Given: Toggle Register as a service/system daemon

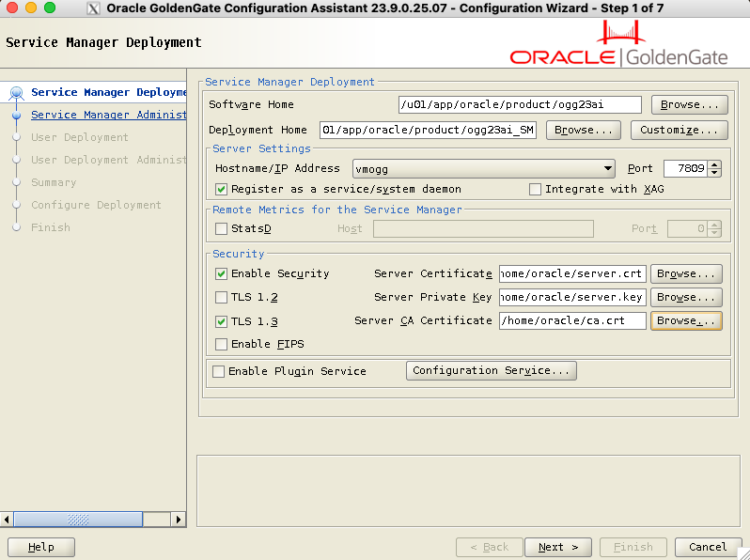Looking at the screenshot, I should tap(222, 189).
